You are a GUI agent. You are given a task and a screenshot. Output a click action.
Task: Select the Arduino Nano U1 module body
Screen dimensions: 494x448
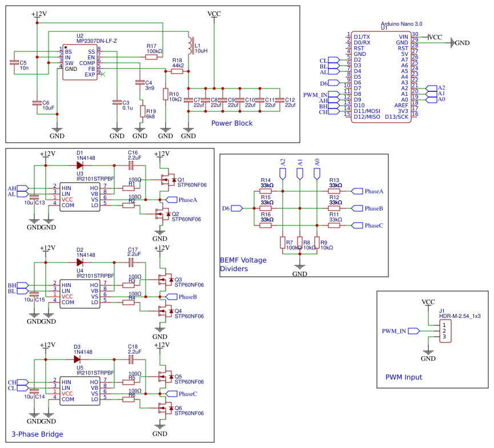tap(381, 77)
